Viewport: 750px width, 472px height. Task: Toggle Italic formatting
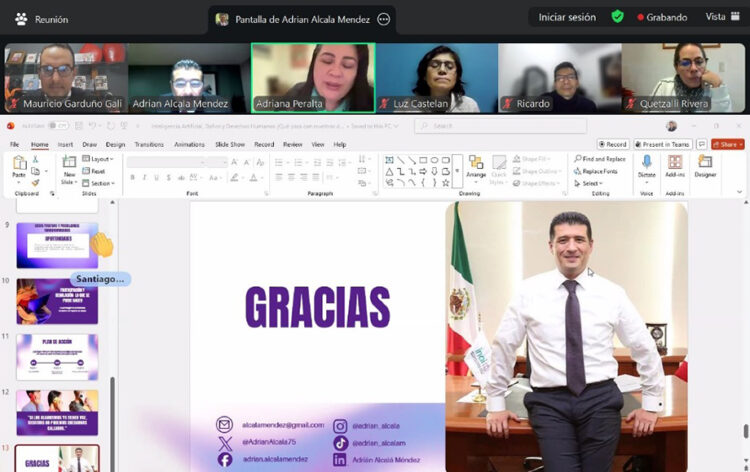pos(144,177)
